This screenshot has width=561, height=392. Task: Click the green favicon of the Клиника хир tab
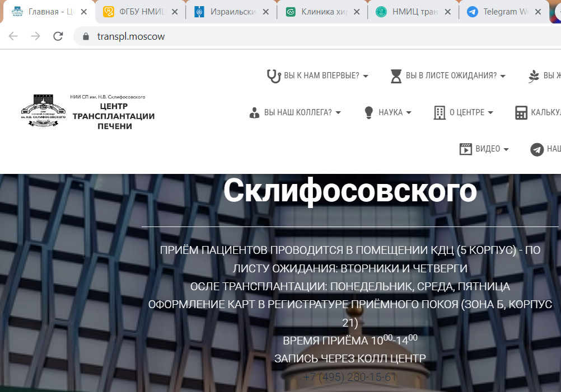[x=291, y=12]
